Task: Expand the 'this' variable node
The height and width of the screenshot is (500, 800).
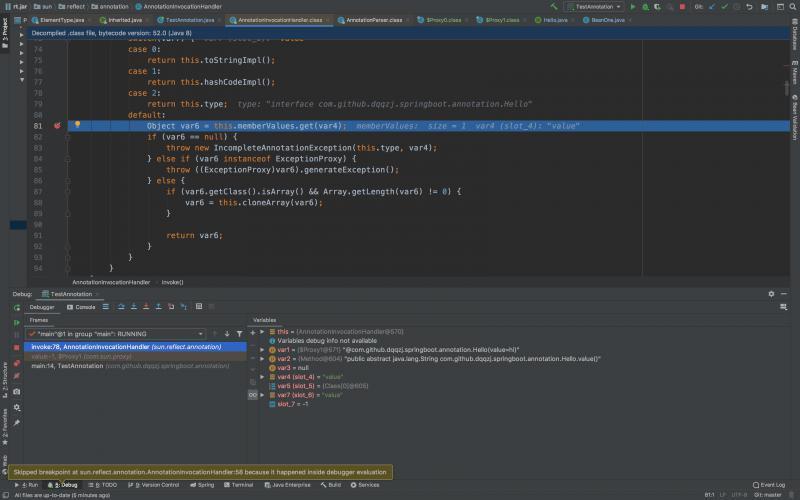Action: (x=262, y=331)
